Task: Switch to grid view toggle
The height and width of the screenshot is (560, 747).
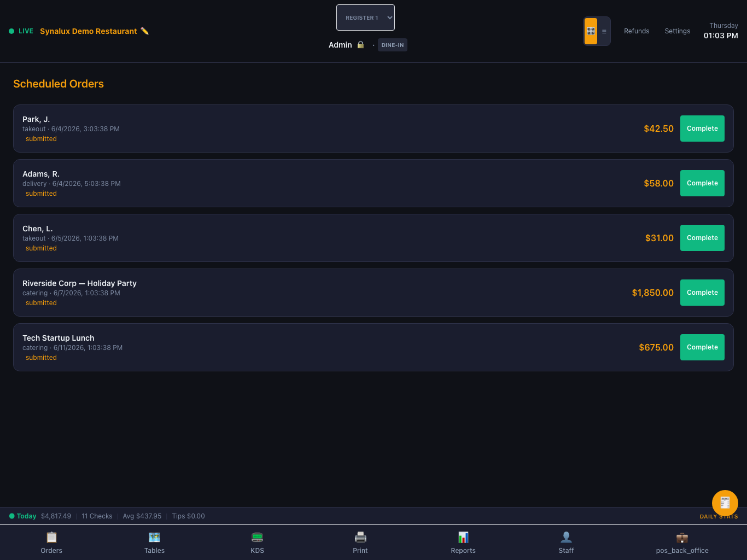Action: [x=591, y=31]
